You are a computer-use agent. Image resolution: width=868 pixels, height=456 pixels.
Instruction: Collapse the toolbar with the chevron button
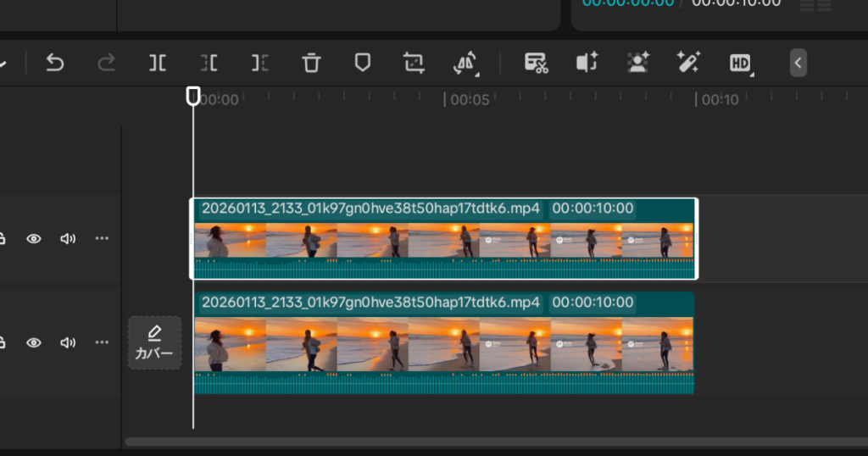[798, 63]
